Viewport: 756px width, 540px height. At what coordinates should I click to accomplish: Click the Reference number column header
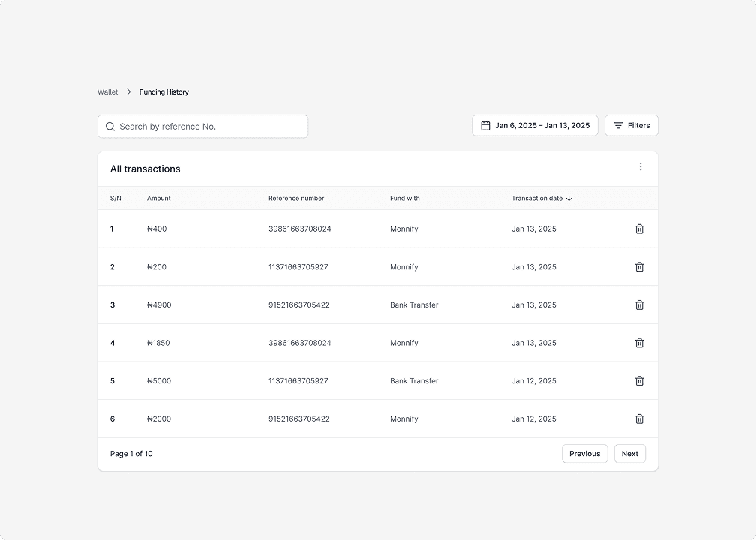coord(296,199)
